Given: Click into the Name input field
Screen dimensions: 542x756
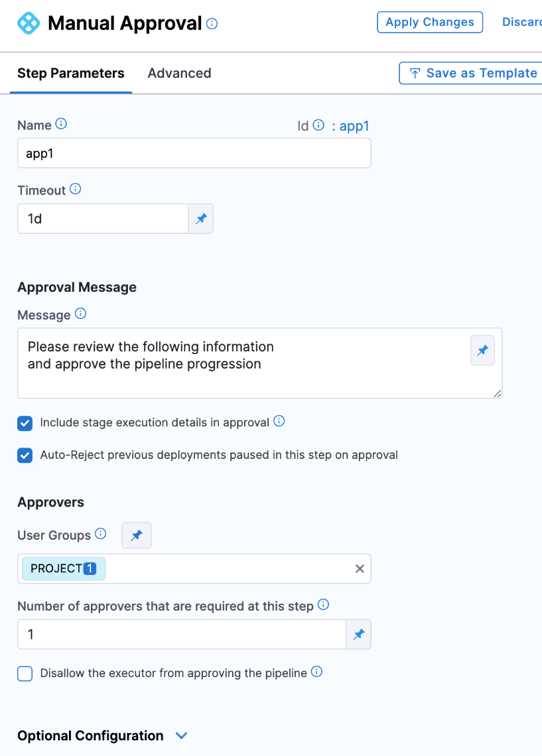Looking at the screenshot, I should pos(194,153).
